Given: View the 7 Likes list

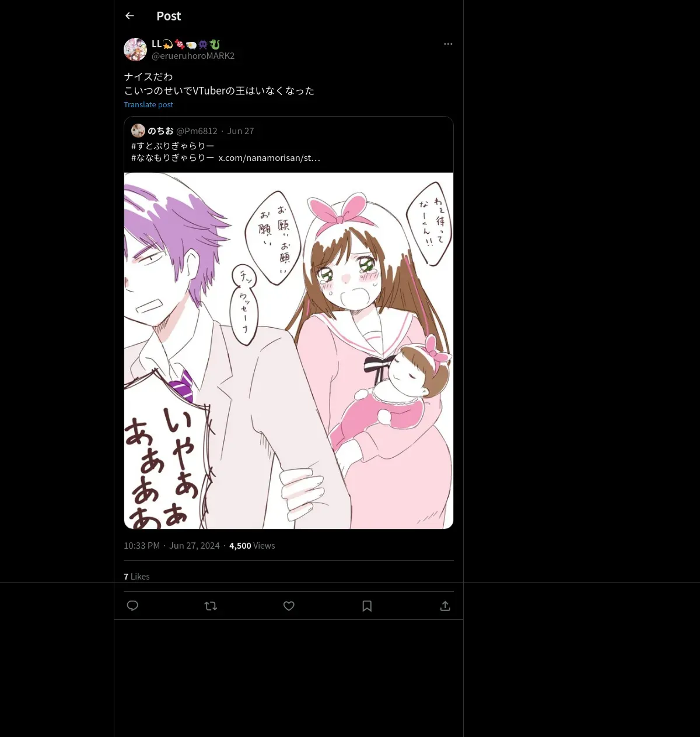Looking at the screenshot, I should [x=136, y=576].
